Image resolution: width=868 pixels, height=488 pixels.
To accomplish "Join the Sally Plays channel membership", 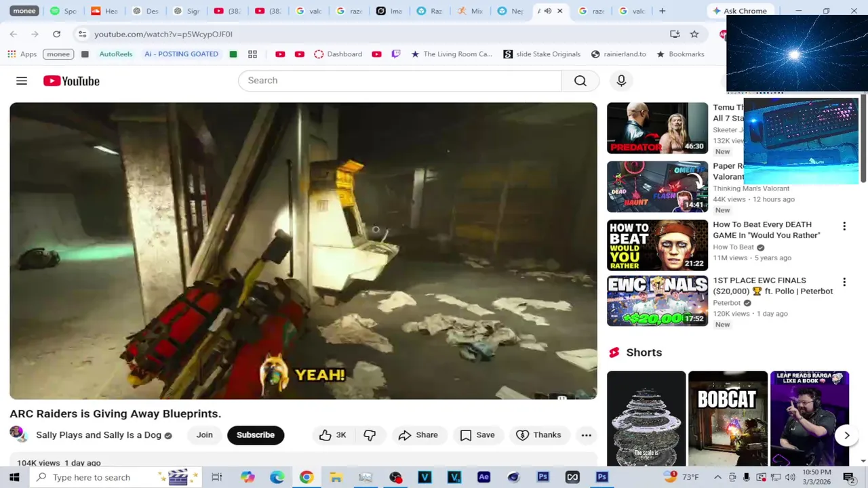I will [x=204, y=435].
